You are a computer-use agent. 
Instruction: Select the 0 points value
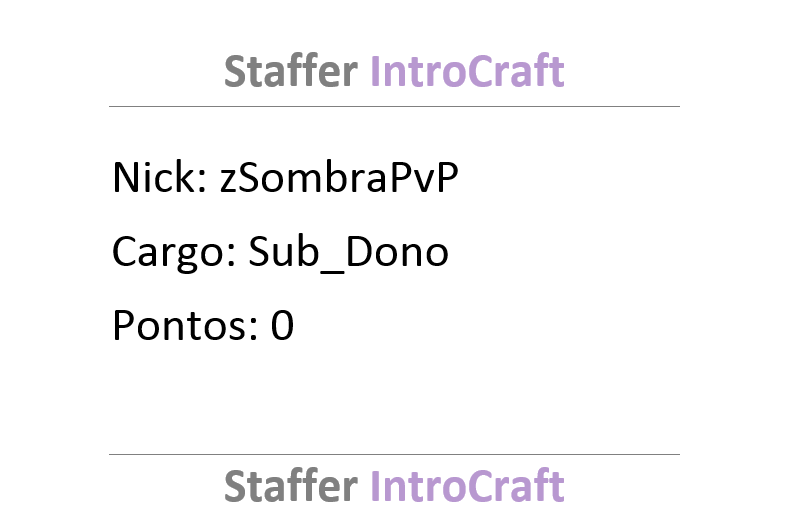pos(282,326)
